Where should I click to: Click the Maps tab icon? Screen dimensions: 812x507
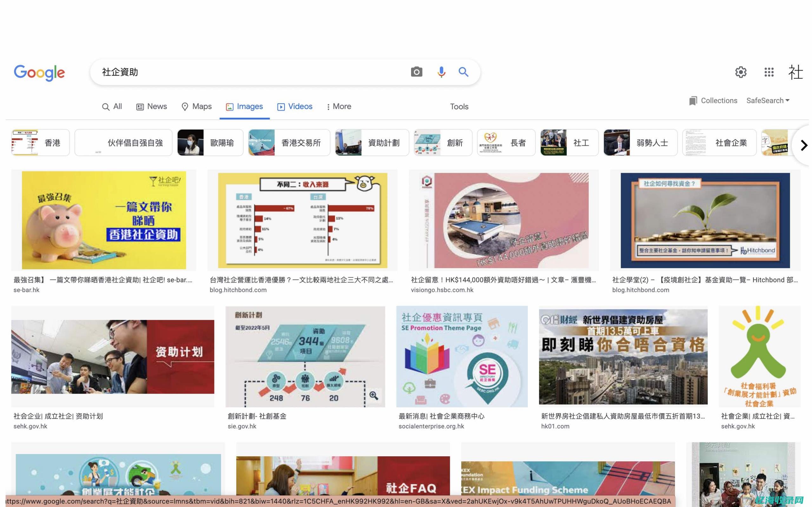pos(185,106)
